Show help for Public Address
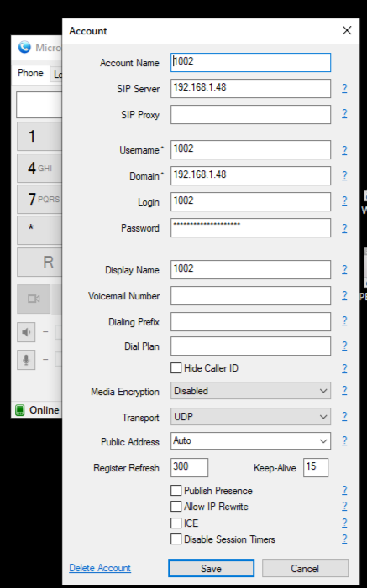Screen dimensions: 367x588 tap(344, 440)
